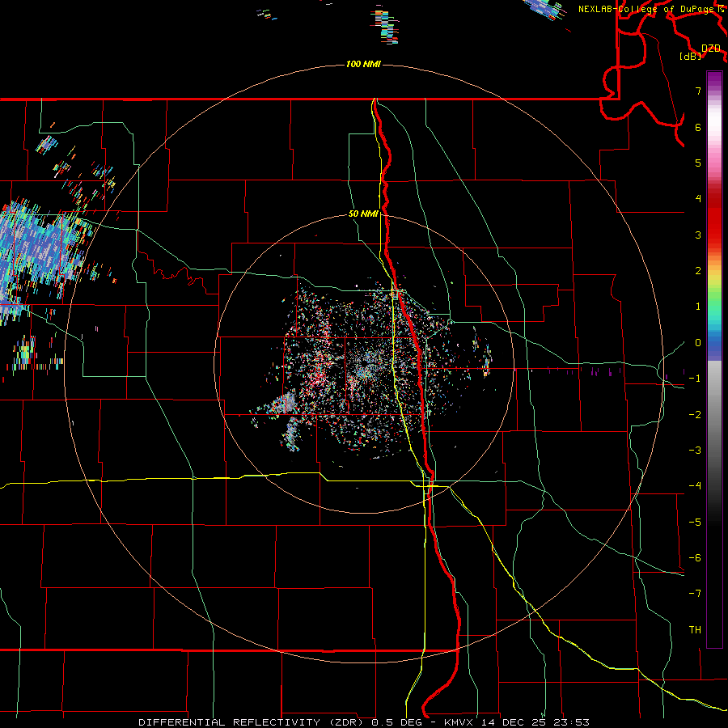Click the "TH" threshold label on the scale

[695, 630]
